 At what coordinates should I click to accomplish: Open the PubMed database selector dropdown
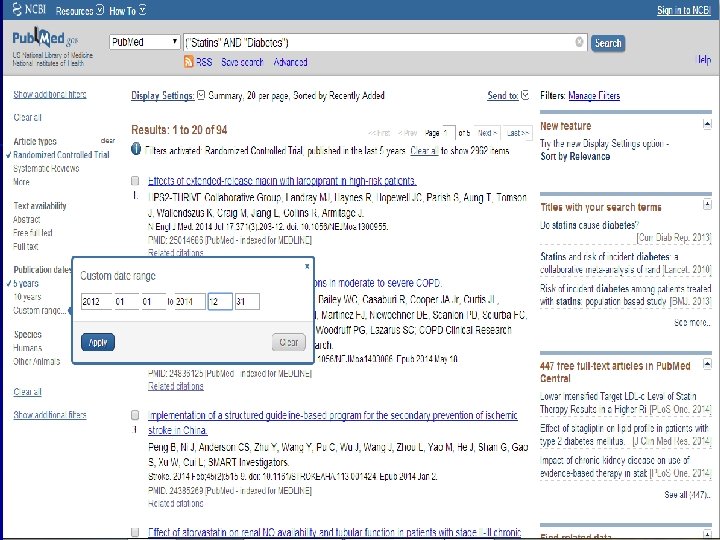[x=145, y=42]
